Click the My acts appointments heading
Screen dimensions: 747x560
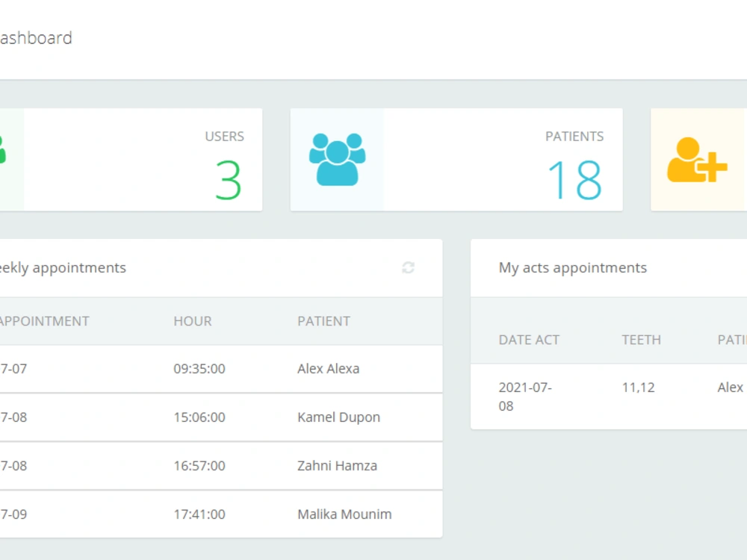coord(573,267)
